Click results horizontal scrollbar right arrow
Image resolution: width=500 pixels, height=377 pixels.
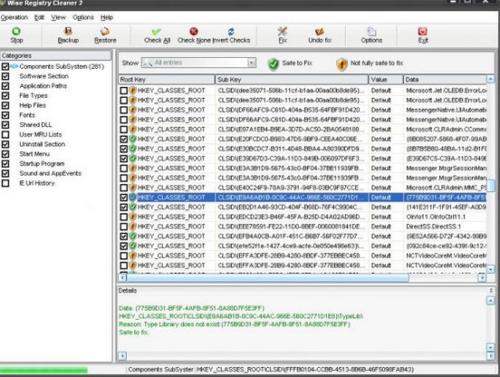coord(482,277)
